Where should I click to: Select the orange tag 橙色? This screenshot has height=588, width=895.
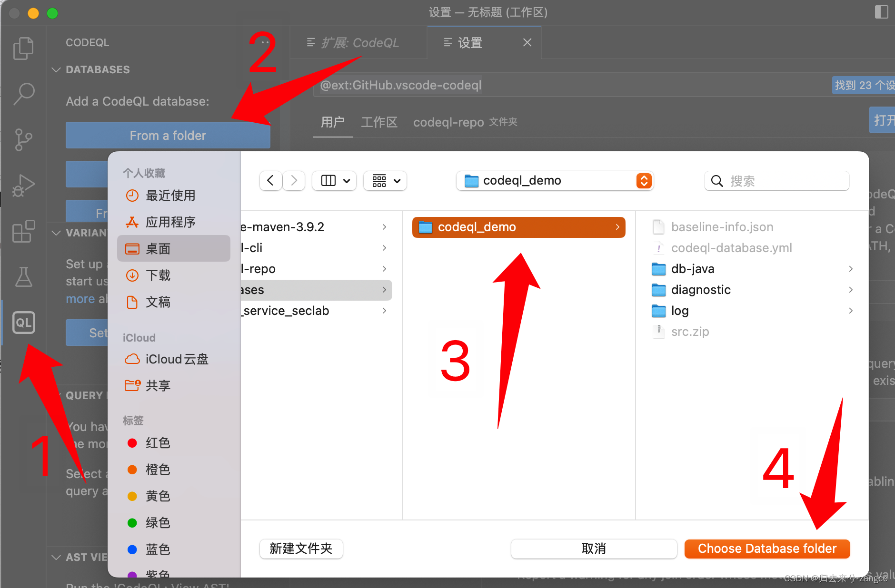(174, 470)
